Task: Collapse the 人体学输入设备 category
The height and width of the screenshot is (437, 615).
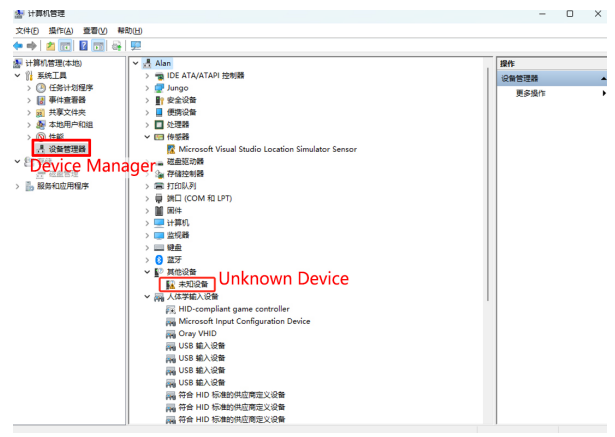Action: coord(147,297)
